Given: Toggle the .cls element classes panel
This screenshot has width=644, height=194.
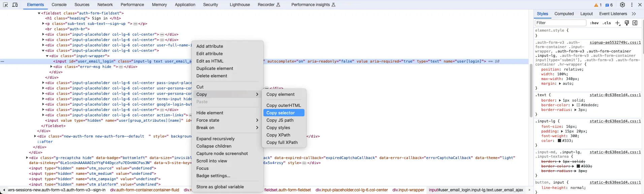Looking at the screenshot, I should tap(607, 23).
